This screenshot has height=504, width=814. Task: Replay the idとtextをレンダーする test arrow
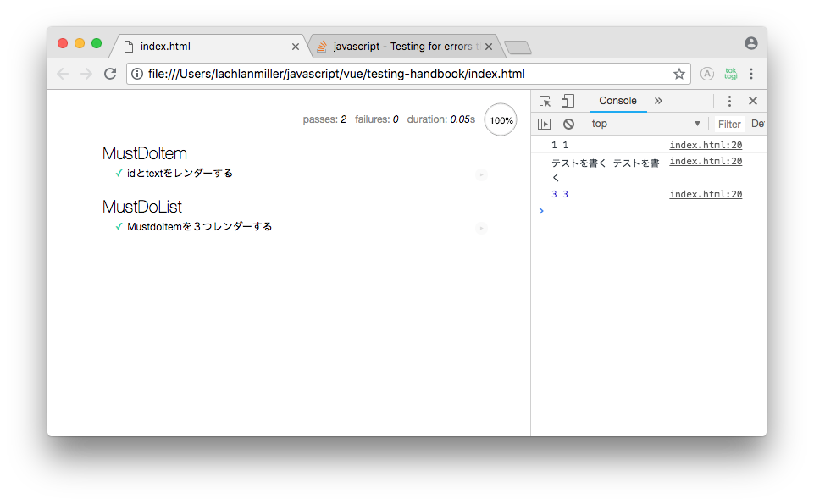click(481, 174)
